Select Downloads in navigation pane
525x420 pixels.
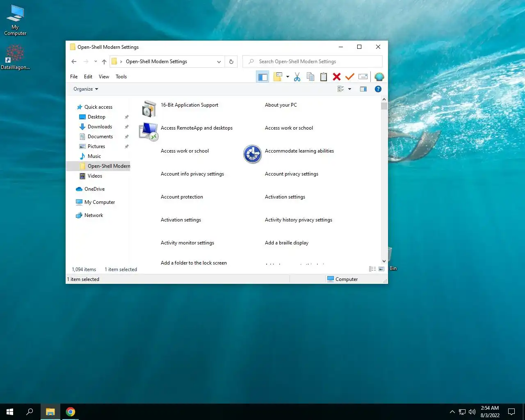pyautogui.click(x=100, y=127)
